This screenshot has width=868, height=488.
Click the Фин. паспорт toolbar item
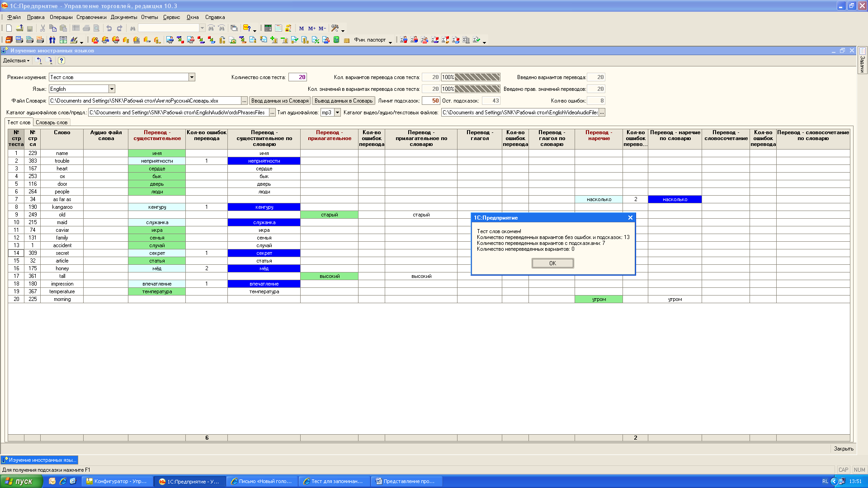(x=369, y=40)
